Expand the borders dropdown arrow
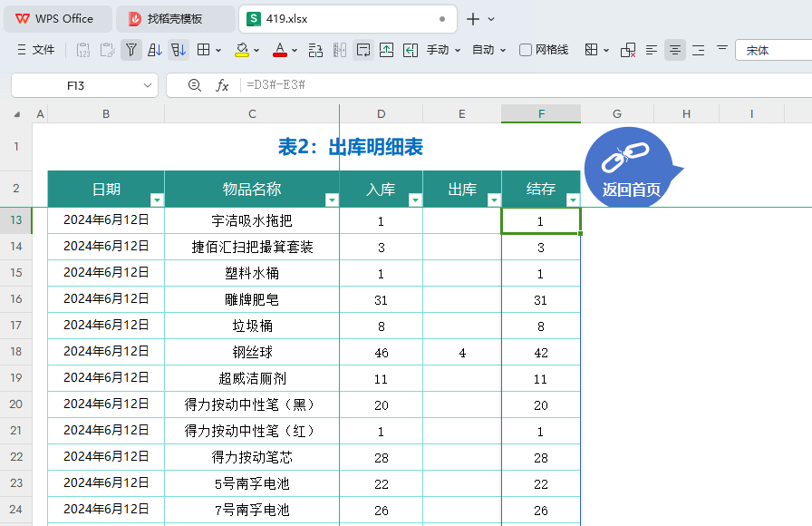This screenshot has height=526, width=812. coord(218,50)
